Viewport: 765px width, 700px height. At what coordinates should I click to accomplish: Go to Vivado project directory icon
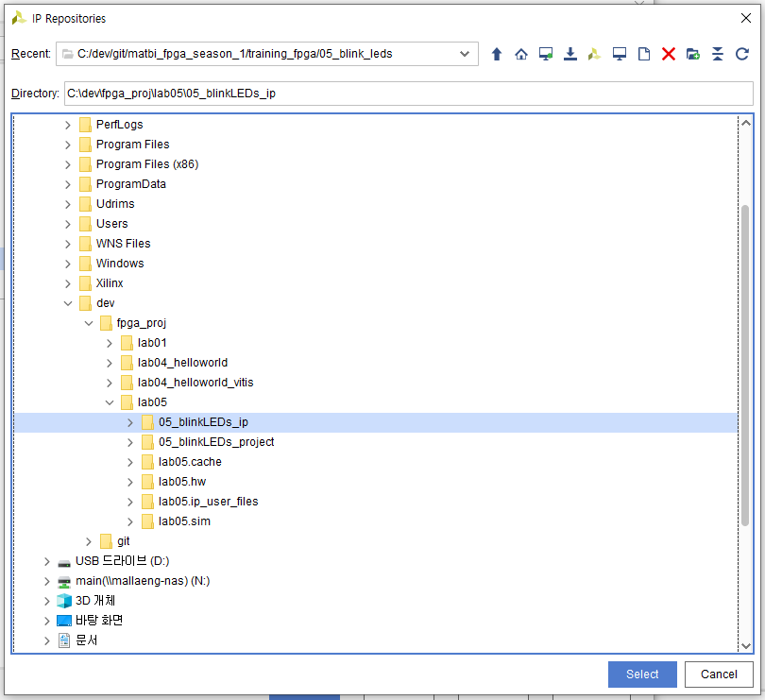tap(594, 54)
